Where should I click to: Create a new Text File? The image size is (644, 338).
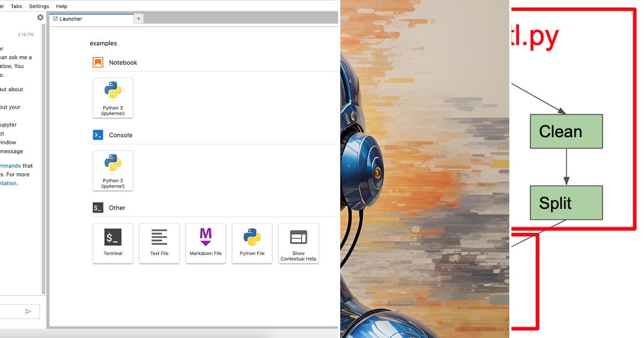tap(159, 243)
